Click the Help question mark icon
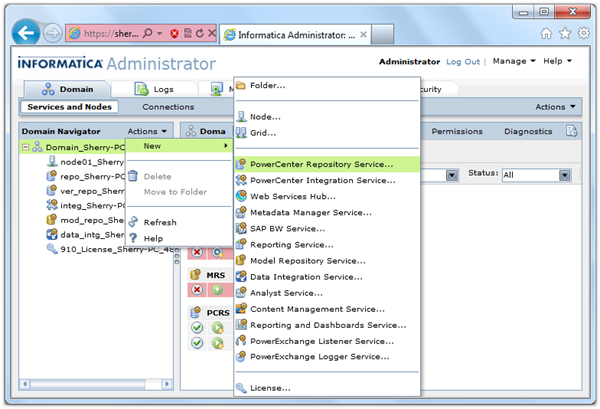Viewport: 600px width, 409px height. click(x=133, y=238)
